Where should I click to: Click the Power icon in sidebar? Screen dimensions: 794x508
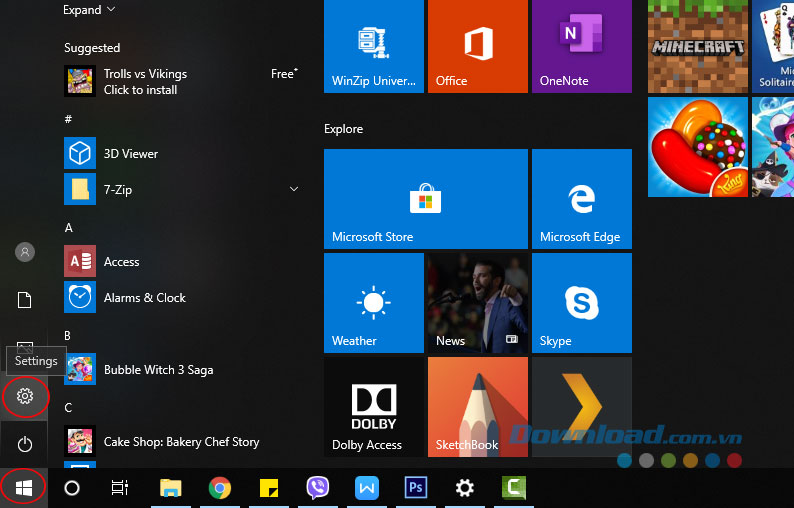click(25, 443)
